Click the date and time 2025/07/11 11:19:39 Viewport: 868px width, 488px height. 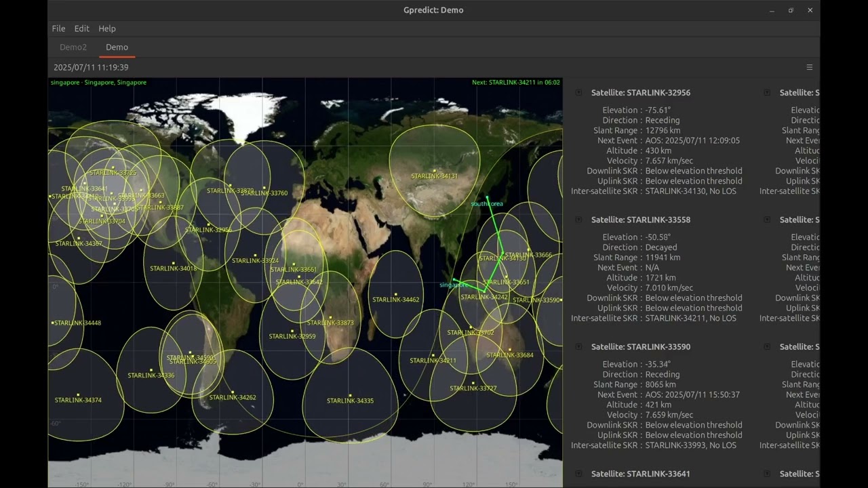(91, 67)
